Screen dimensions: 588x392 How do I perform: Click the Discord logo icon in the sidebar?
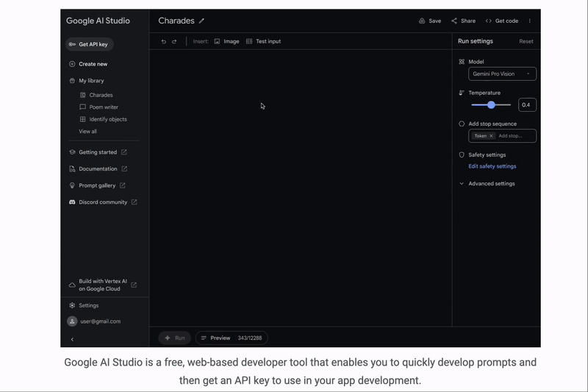72,202
